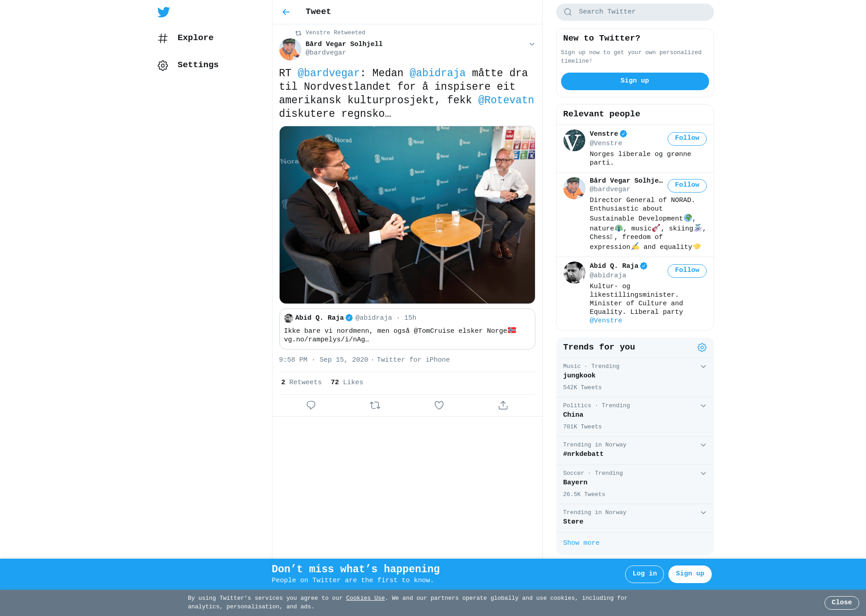Click the Search Twitter field
Image resolution: width=866 pixels, height=616 pixels.
click(635, 12)
